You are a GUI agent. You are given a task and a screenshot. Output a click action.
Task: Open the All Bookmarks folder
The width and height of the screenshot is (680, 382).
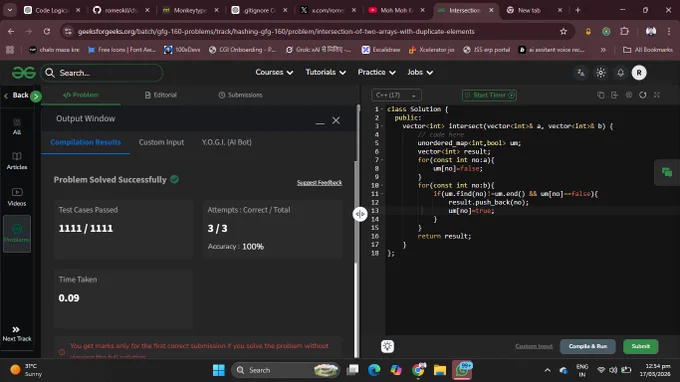coord(648,50)
